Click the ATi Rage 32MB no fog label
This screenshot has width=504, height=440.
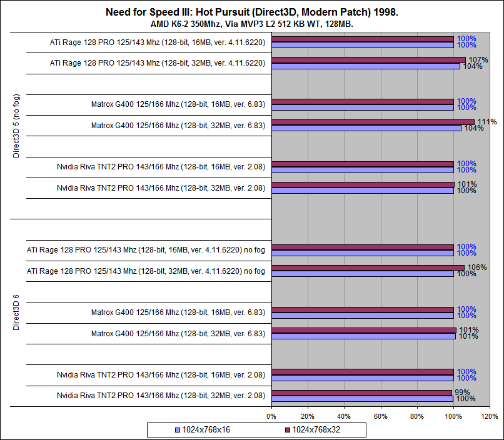click(146, 271)
